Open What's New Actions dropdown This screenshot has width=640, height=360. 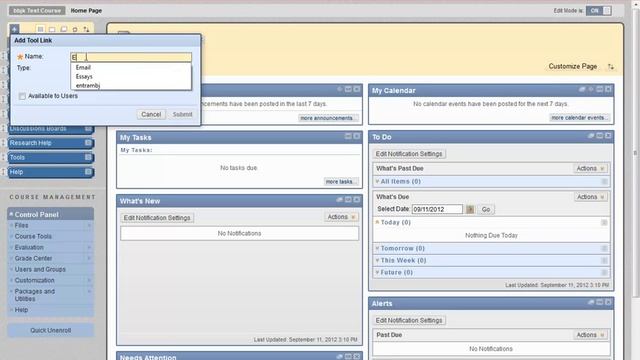(x=341, y=217)
